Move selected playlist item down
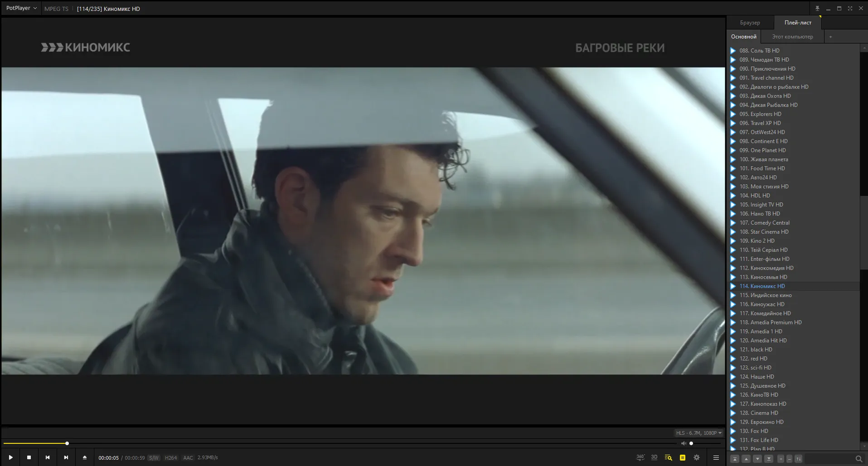 (x=757, y=459)
